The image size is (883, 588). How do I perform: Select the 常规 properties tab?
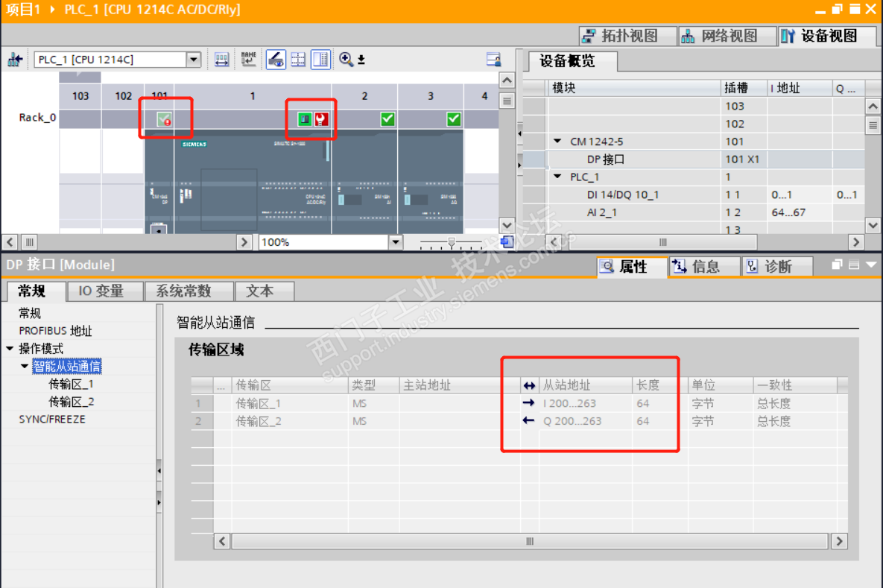pyautogui.click(x=36, y=291)
